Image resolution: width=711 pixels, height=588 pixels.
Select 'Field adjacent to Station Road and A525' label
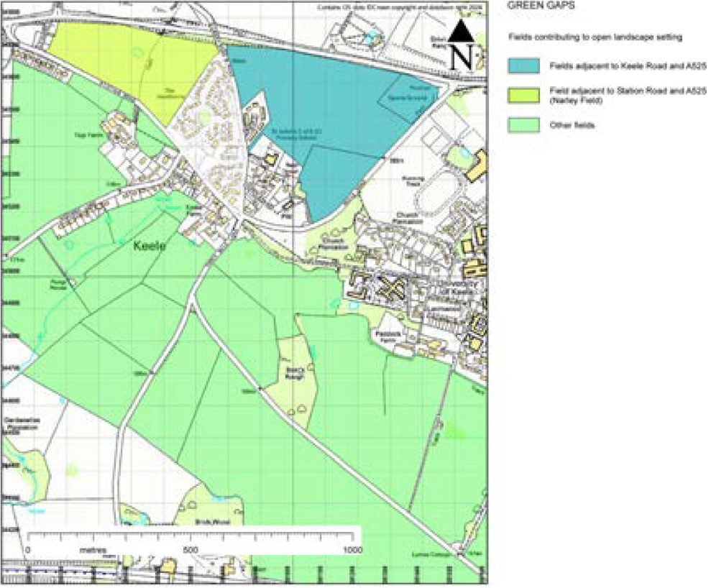click(628, 91)
